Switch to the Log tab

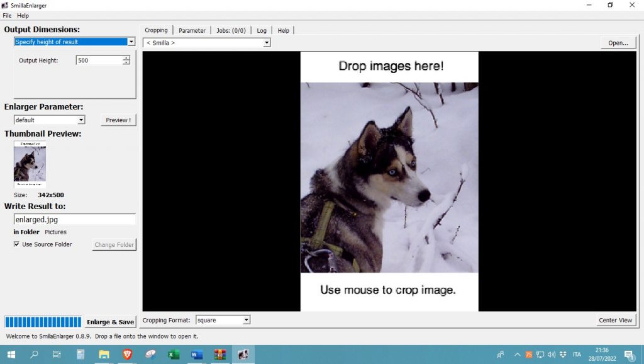click(x=262, y=30)
